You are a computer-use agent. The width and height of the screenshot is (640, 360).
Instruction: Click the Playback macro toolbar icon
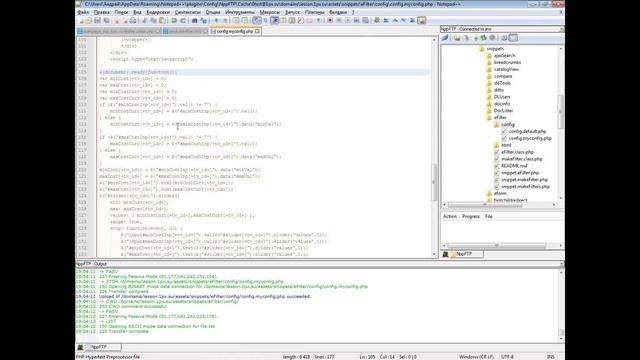pos(348,20)
